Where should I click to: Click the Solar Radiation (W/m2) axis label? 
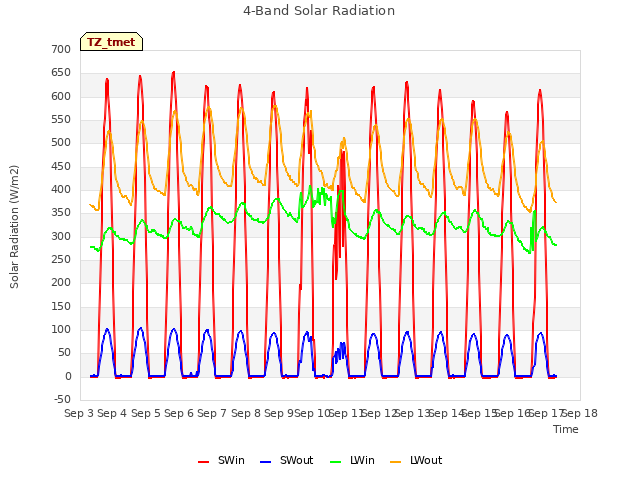[14, 227]
